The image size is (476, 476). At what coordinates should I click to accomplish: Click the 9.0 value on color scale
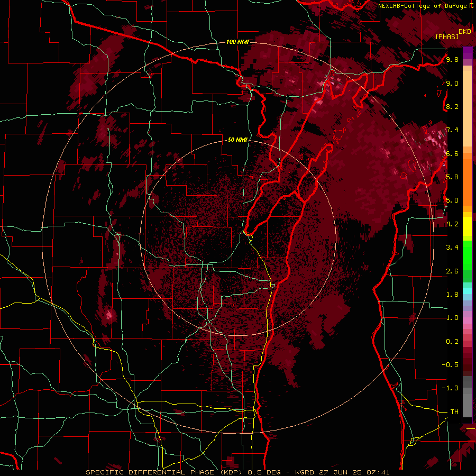click(x=452, y=83)
